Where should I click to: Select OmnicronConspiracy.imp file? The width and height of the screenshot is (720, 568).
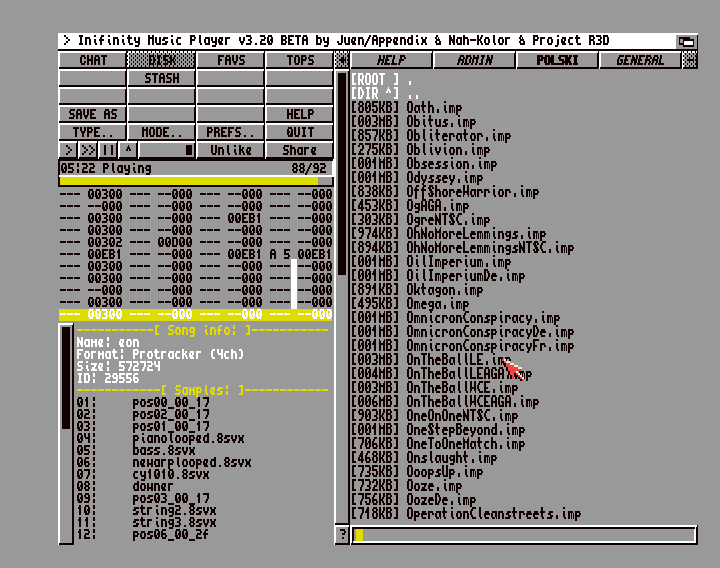point(456,318)
